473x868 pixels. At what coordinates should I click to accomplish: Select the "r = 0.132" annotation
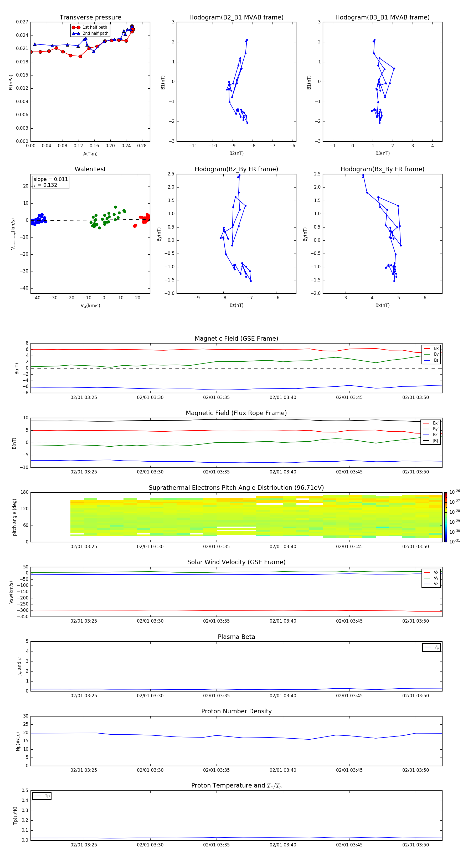[45, 185]
